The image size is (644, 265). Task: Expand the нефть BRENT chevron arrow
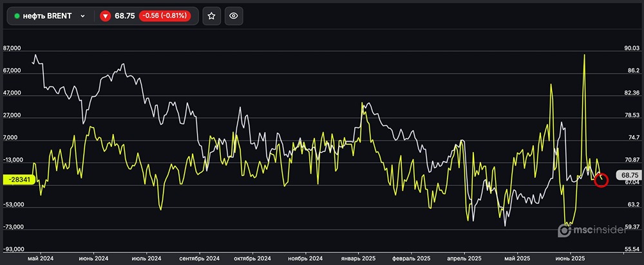[82, 16]
